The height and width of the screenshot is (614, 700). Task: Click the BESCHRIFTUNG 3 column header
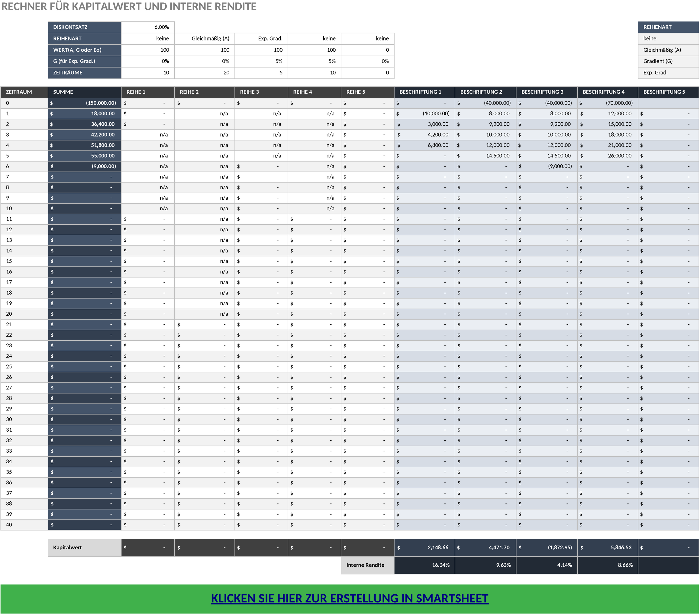pyautogui.click(x=547, y=92)
